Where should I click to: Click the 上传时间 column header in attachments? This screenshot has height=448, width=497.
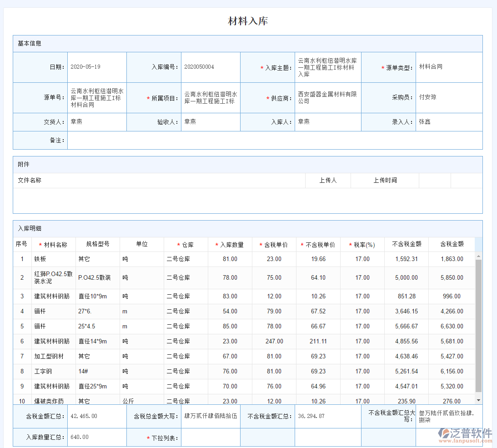click(385, 181)
